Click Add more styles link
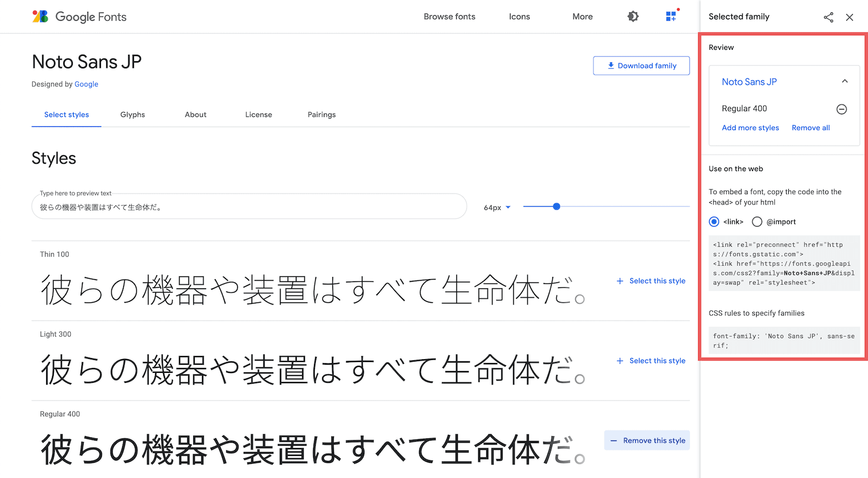 click(x=750, y=128)
